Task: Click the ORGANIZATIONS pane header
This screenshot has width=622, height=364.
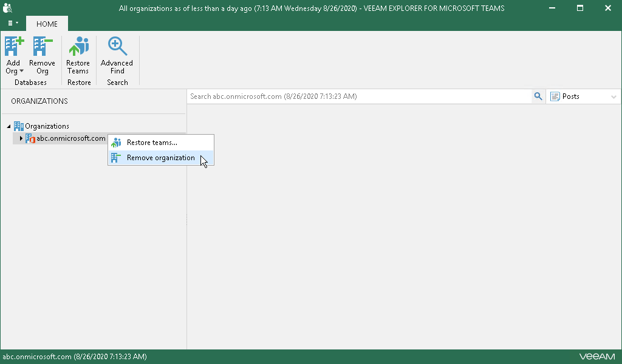Action: 39,101
